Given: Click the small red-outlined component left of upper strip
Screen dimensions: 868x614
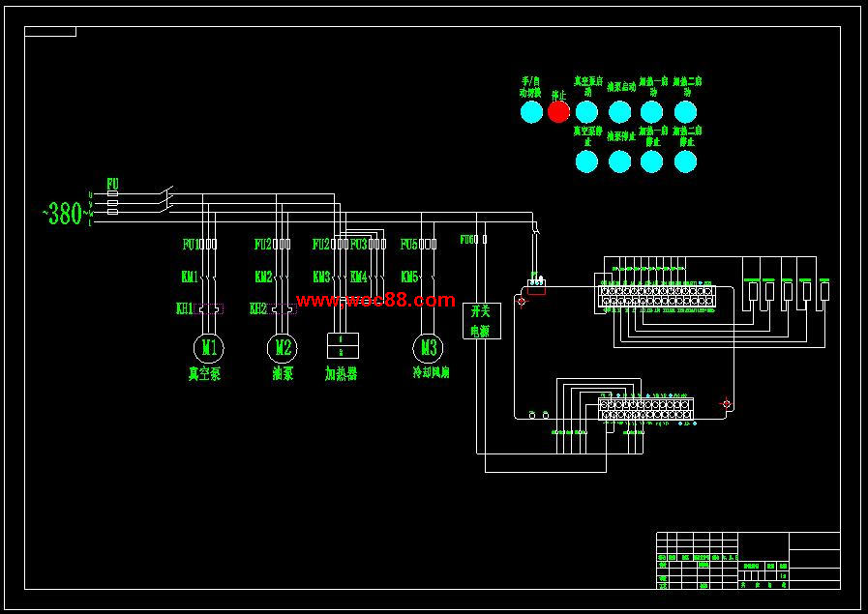Looking at the screenshot, I should pos(536,287).
